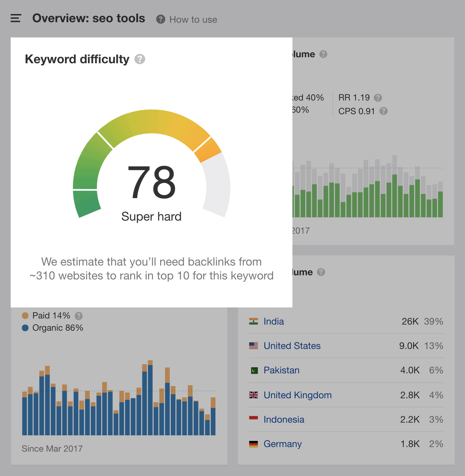Select the Indonesia country link
Screen dimensions: 465x476
click(284, 419)
